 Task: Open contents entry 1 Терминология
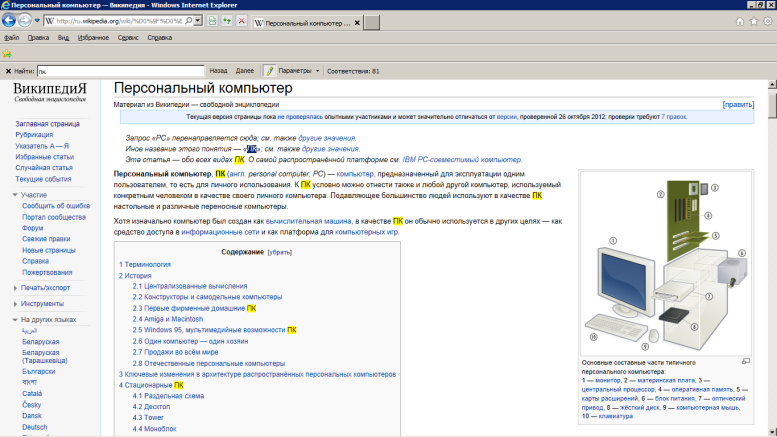point(145,265)
